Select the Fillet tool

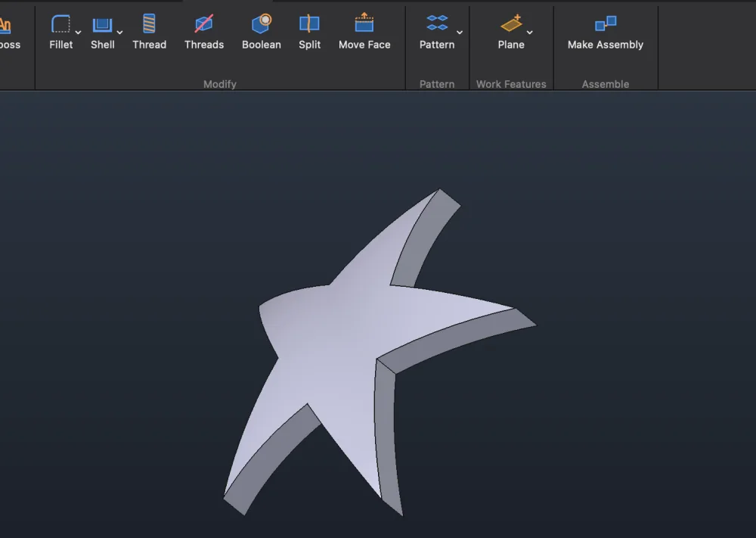[60, 32]
